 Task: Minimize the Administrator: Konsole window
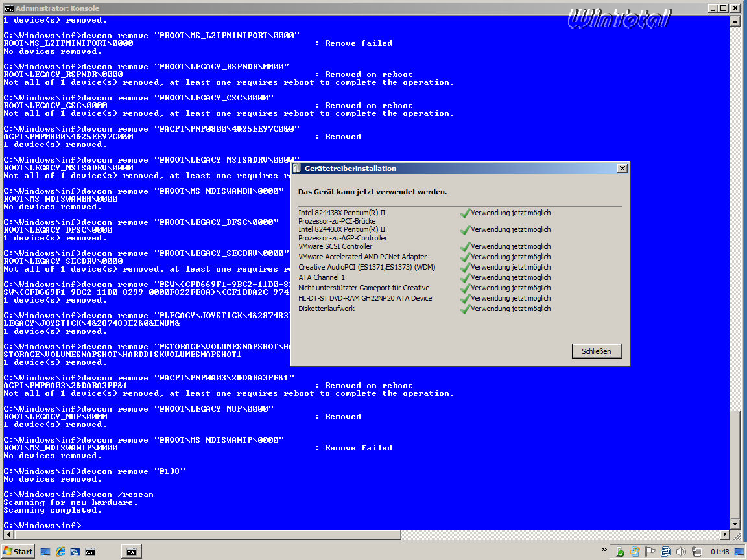(x=713, y=8)
